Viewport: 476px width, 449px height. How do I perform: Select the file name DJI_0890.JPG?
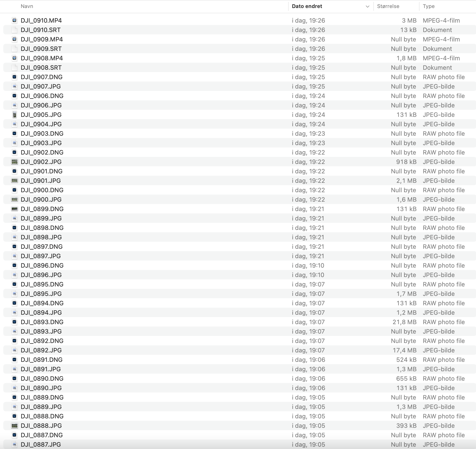41,388
